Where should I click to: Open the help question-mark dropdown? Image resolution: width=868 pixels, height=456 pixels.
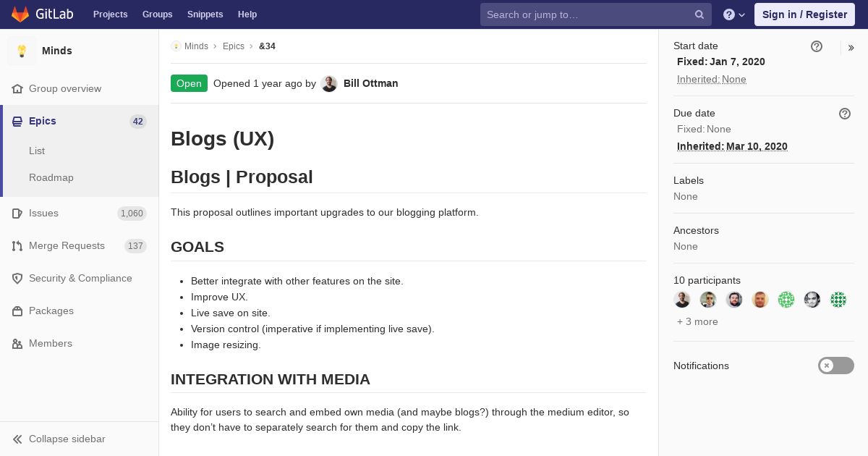point(734,14)
